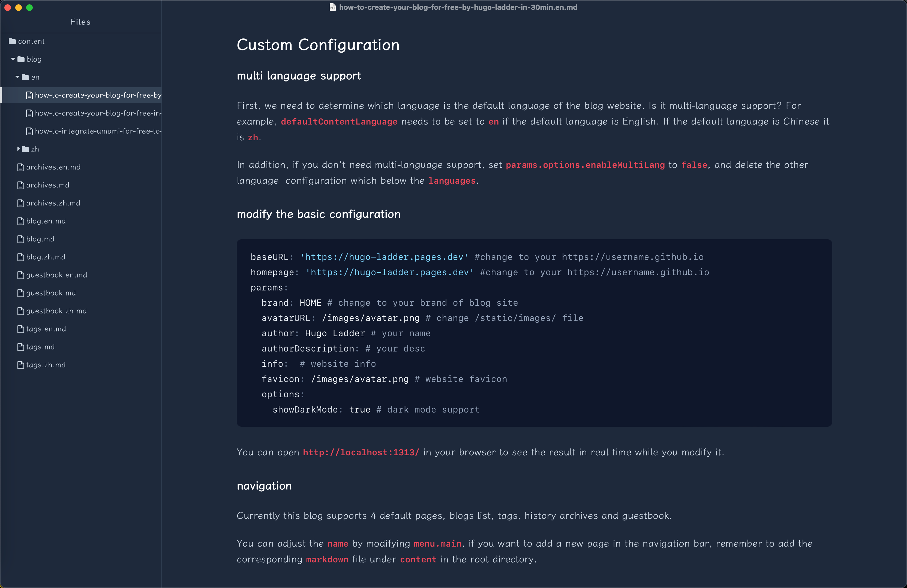Expand the zh folder arrow
907x588 pixels.
pyautogui.click(x=18, y=149)
